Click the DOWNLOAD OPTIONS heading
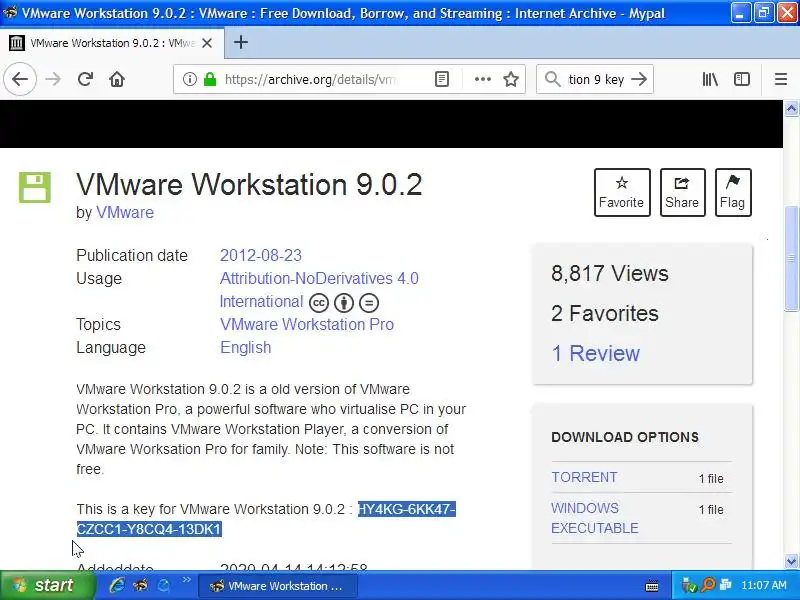 tap(625, 437)
